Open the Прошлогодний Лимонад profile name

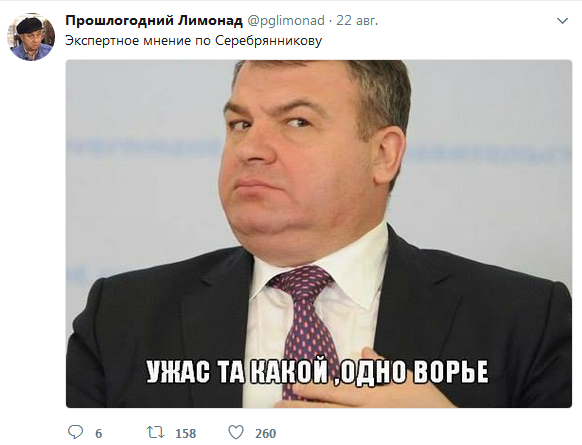pyautogui.click(x=154, y=21)
